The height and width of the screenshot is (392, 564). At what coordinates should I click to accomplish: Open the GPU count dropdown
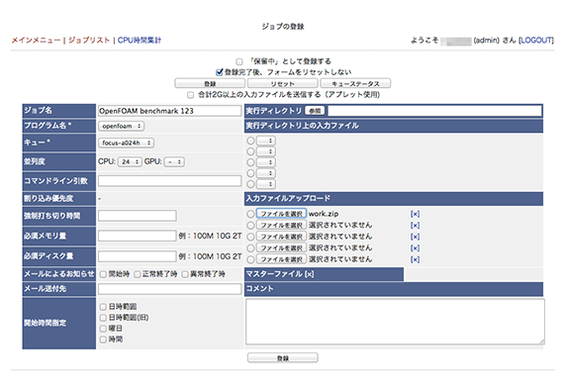(174, 162)
